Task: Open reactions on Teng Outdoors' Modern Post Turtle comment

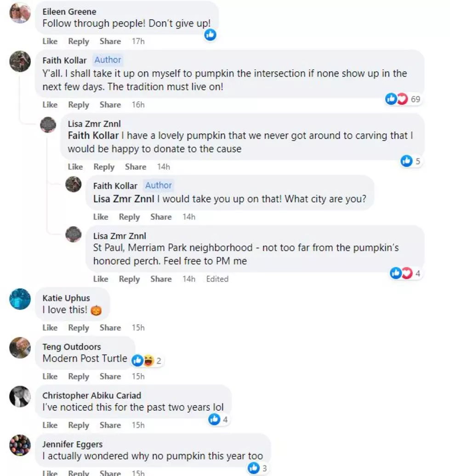Action: point(147,361)
